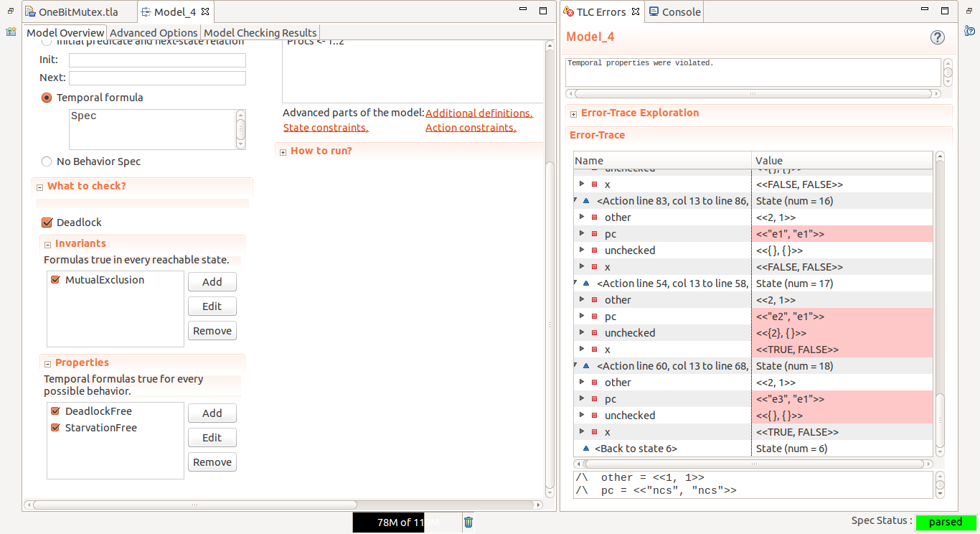Switch to the Console view tab
Screen dimensions: 980x534
(674, 12)
